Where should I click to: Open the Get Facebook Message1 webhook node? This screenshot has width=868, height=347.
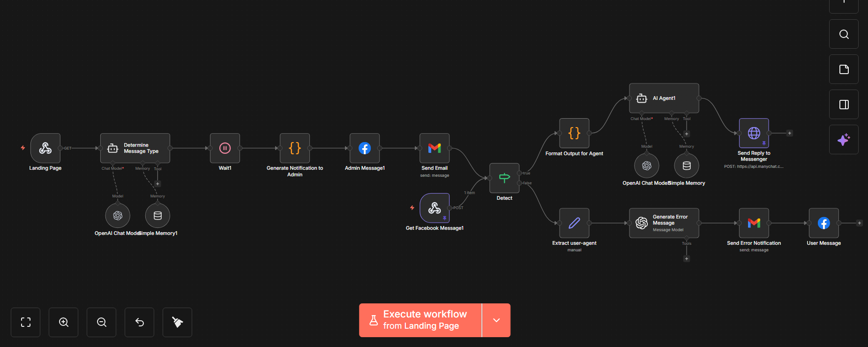click(434, 208)
